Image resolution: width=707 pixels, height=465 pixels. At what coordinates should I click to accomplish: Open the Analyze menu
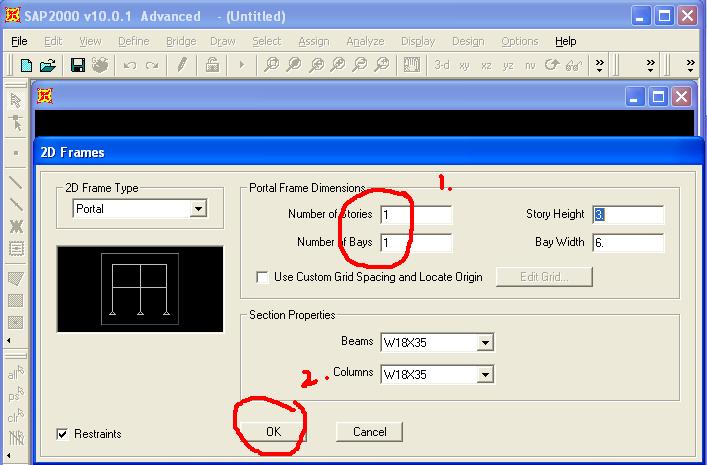pos(365,41)
